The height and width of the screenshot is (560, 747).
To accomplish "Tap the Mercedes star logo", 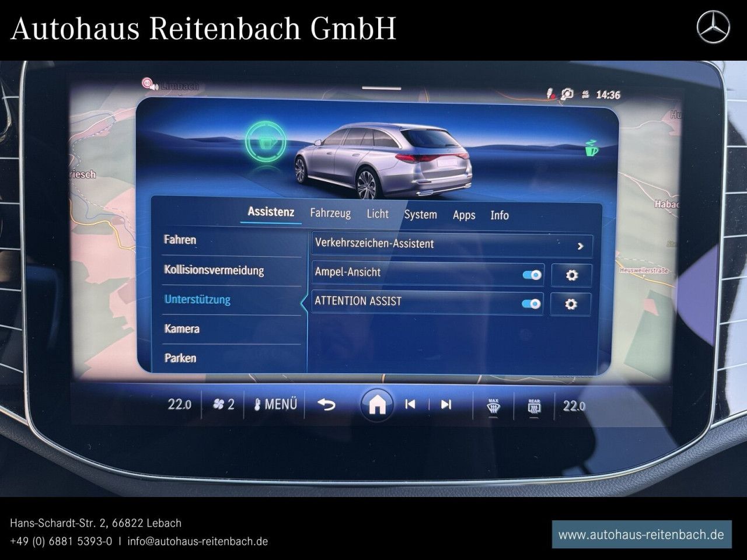I will 713,28.
